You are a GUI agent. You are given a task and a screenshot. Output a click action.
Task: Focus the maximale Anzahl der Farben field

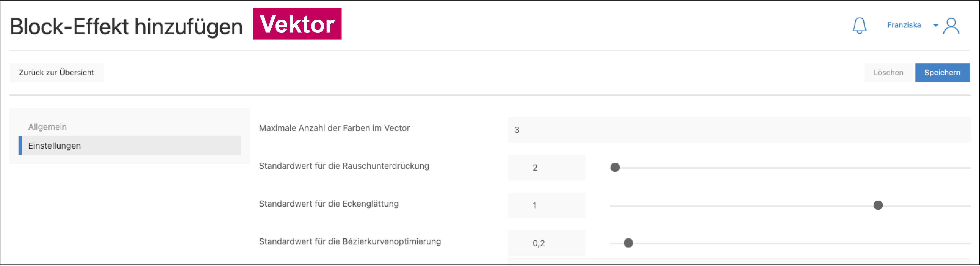tap(739, 130)
